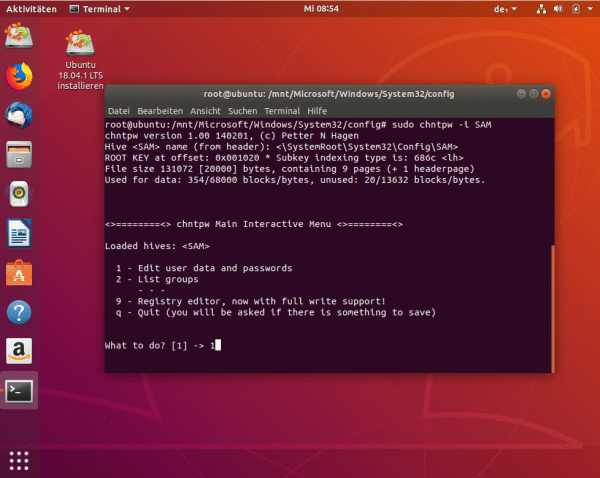
Task: Open the Hilfe menu in the terminal
Action: click(317, 110)
